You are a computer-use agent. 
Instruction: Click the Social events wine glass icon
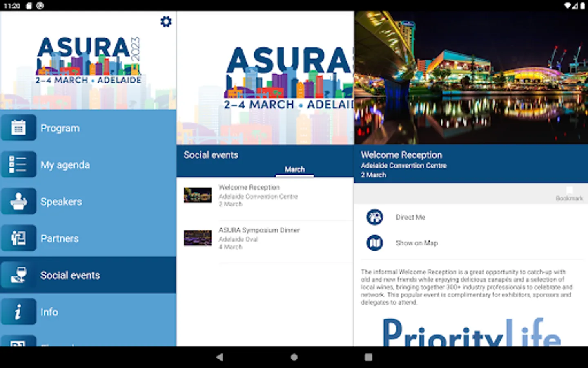click(18, 275)
